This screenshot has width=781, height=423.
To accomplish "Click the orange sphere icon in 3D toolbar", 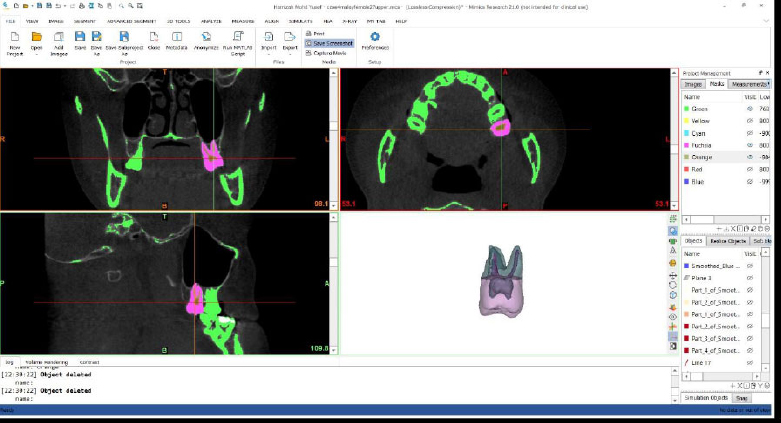I will pos(673,263).
